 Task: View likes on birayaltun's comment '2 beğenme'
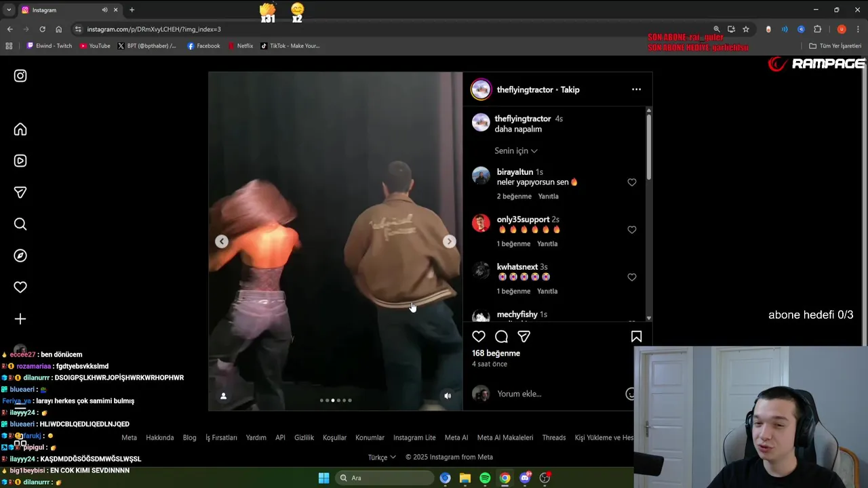click(514, 197)
